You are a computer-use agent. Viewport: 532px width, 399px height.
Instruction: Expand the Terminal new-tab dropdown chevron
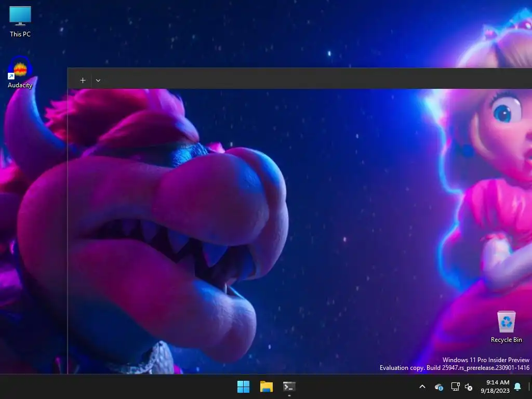coord(98,81)
